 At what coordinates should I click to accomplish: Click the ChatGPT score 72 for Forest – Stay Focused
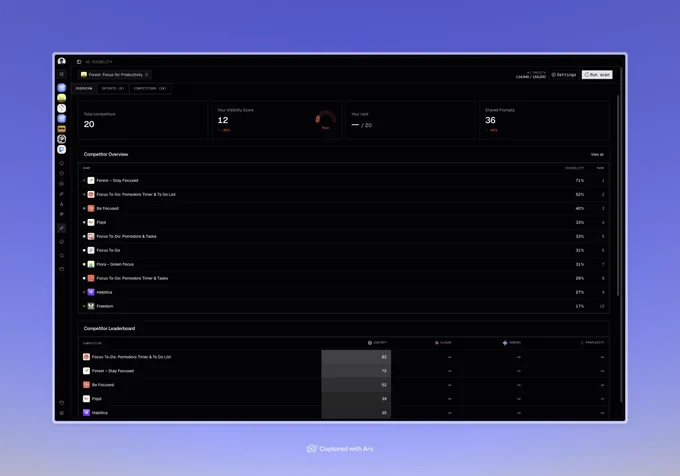[x=384, y=371]
